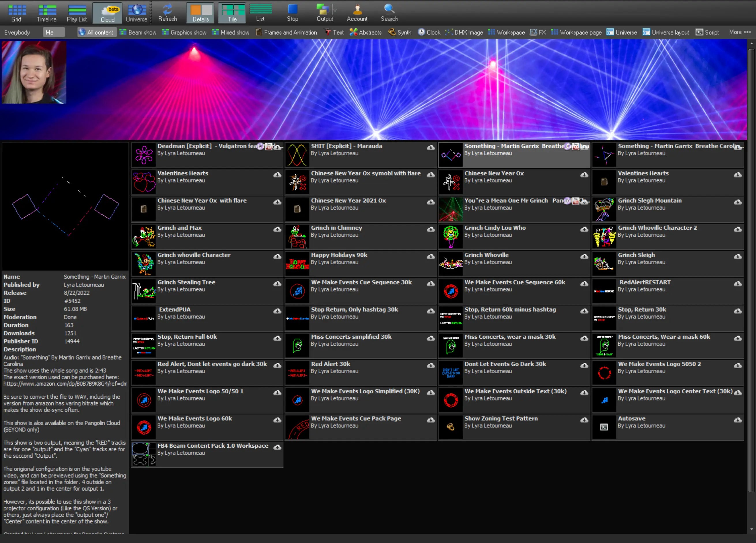
Task: Click the Me filter button
Action: pos(53,32)
